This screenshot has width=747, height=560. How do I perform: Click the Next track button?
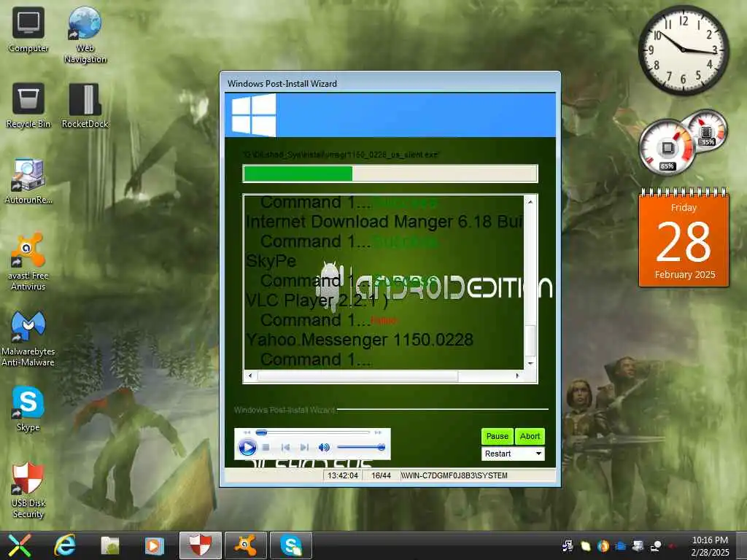[x=304, y=448]
